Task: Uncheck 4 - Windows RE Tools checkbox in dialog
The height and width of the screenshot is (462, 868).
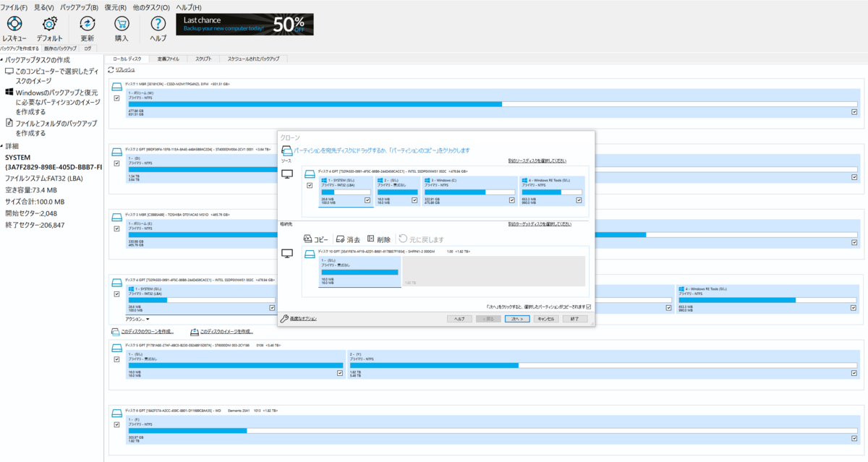Action: (x=579, y=200)
